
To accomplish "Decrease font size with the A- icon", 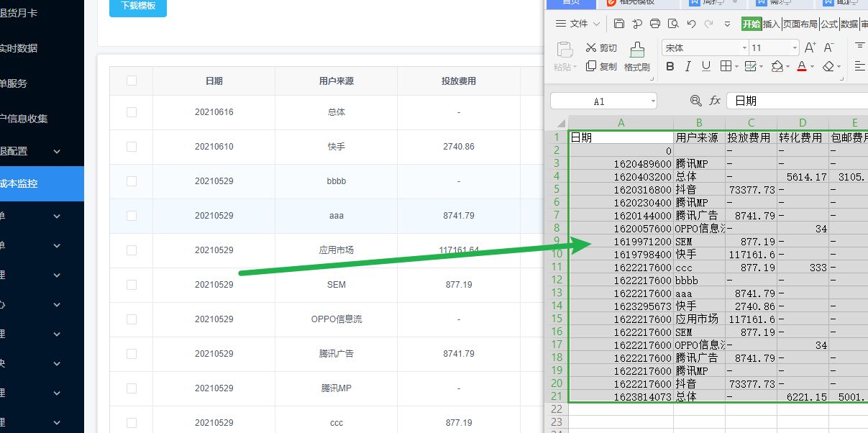I will pyautogui.click(x=828, y=47).
